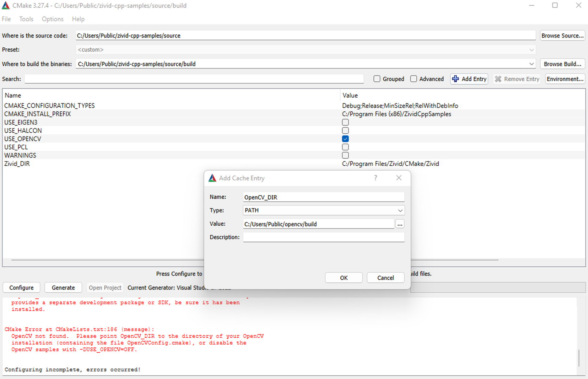Viewport: 588px width, 379px height.
Task: Expand the Preset custom dropdown
Action: 531,50
